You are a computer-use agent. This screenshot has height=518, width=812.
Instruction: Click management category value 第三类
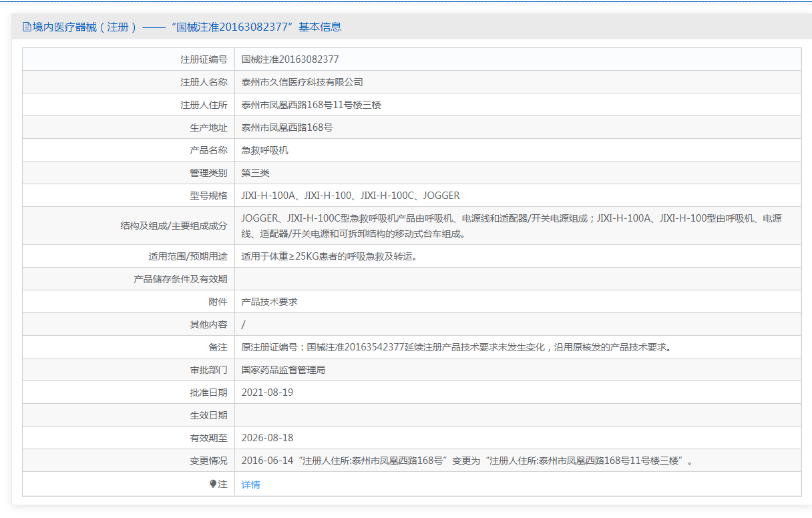coord(255,173)
